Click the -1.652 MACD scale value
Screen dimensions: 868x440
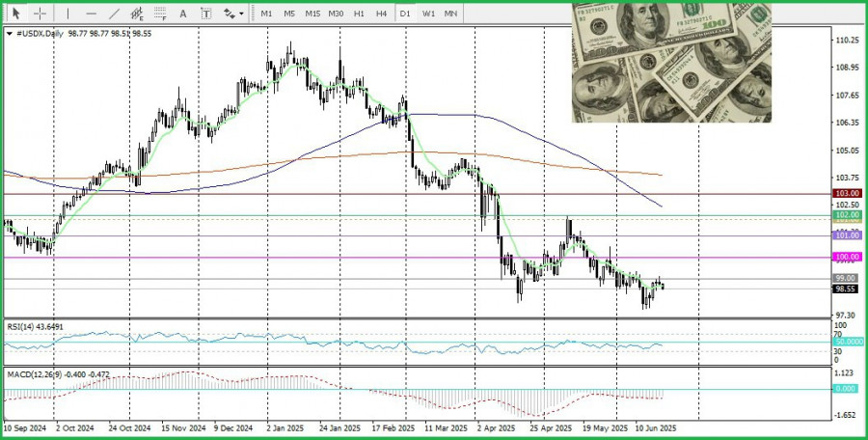pos(847,415)
